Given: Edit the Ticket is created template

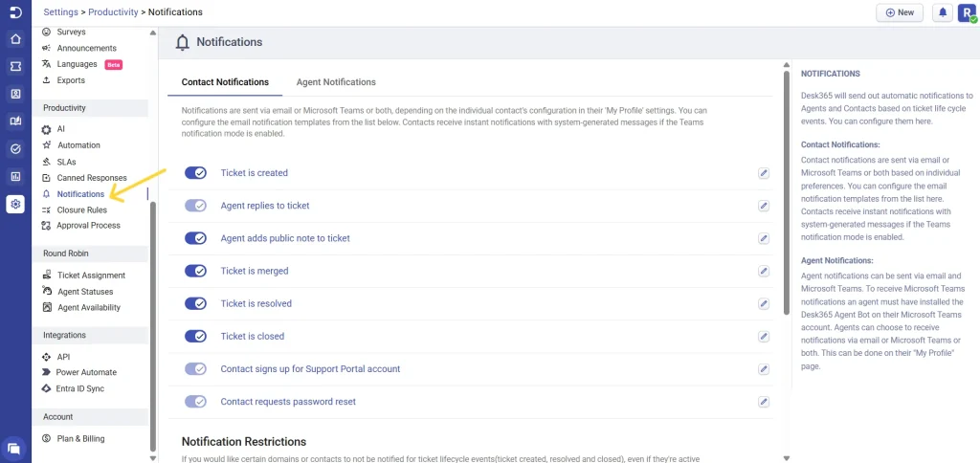Looking at the screenshot, I should (763, 173).
